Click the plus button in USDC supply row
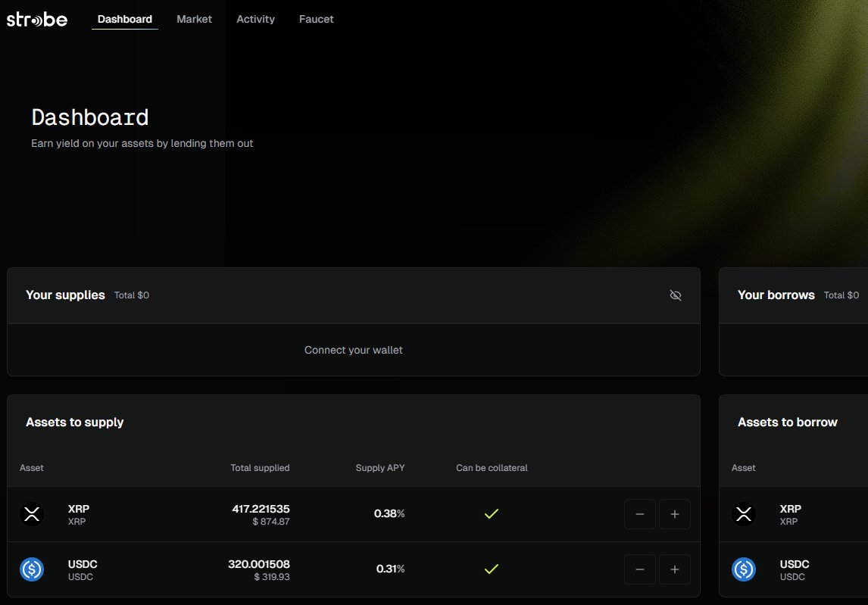This screenshot has height=605, width=868. pos(675,569)
